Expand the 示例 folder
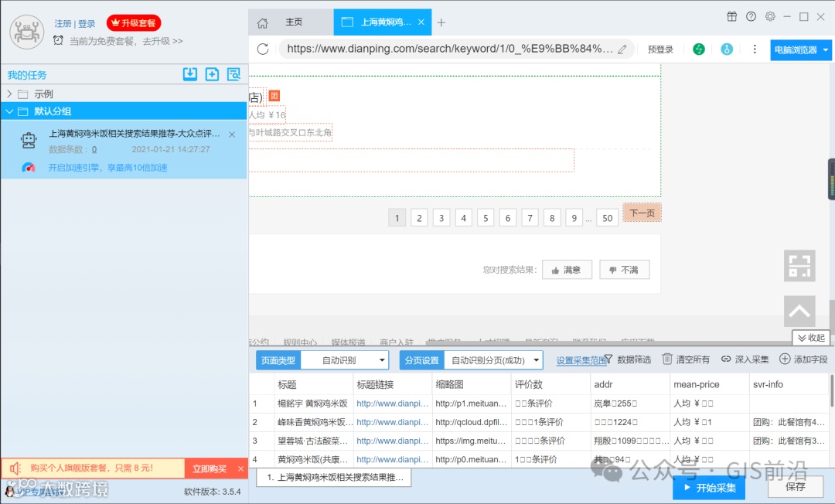The height and width of the screenshot is (504, 835). [x=9, y=94]
